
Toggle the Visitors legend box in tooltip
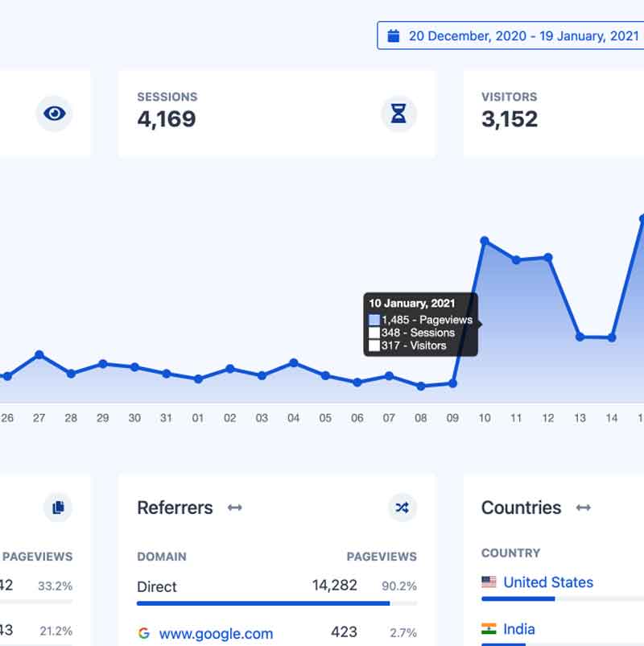[374, 346]
